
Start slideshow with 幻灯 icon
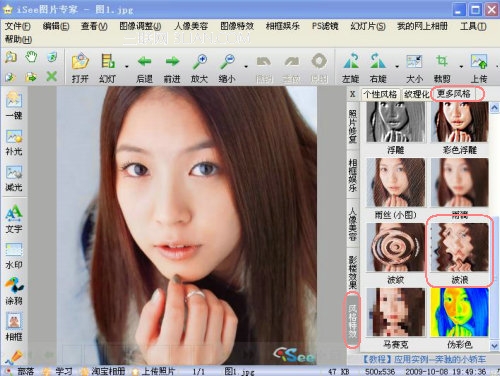[x=108, y=68]
